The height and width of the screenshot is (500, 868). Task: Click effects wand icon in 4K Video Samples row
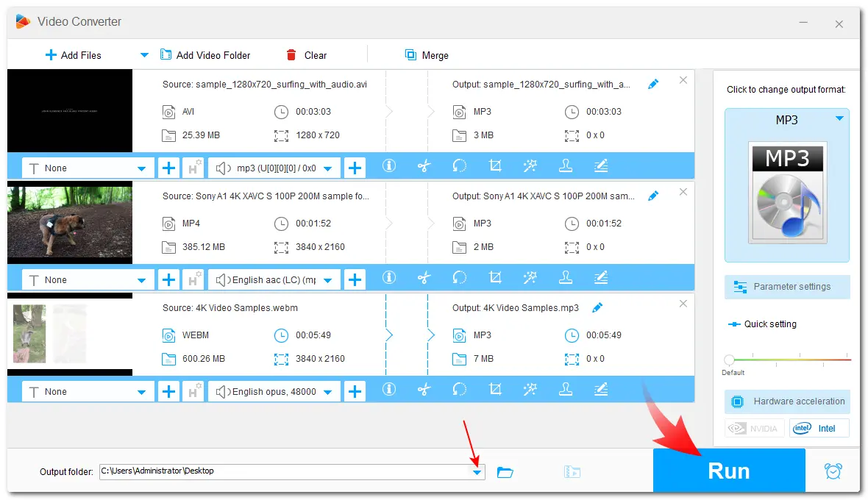(x=530, y=390)
